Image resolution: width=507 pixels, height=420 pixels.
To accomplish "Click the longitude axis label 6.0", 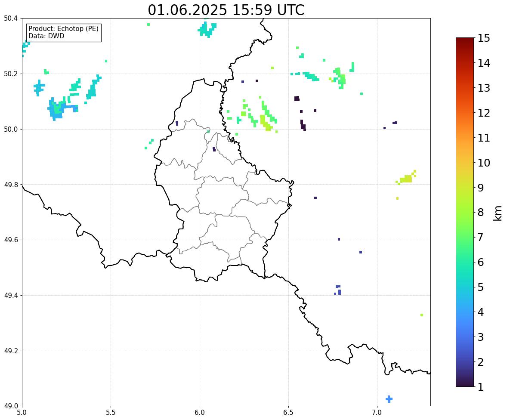I will (200, 413).
